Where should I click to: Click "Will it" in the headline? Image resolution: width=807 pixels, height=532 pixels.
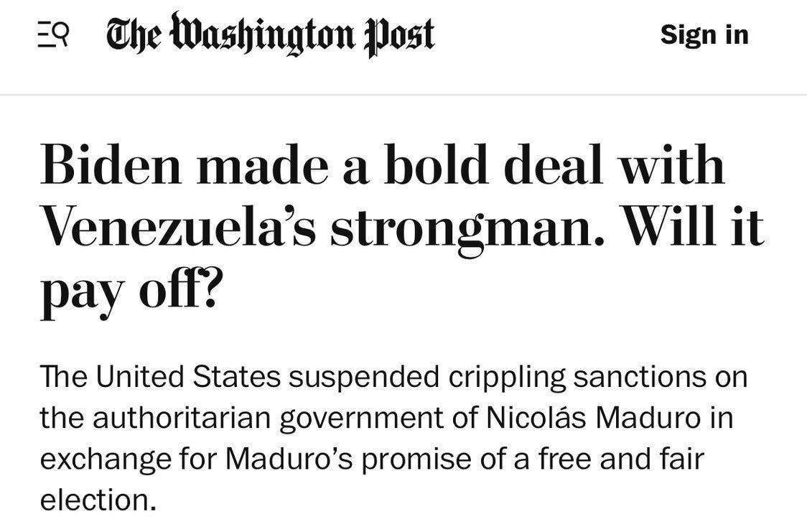click(x=692, y=228)
